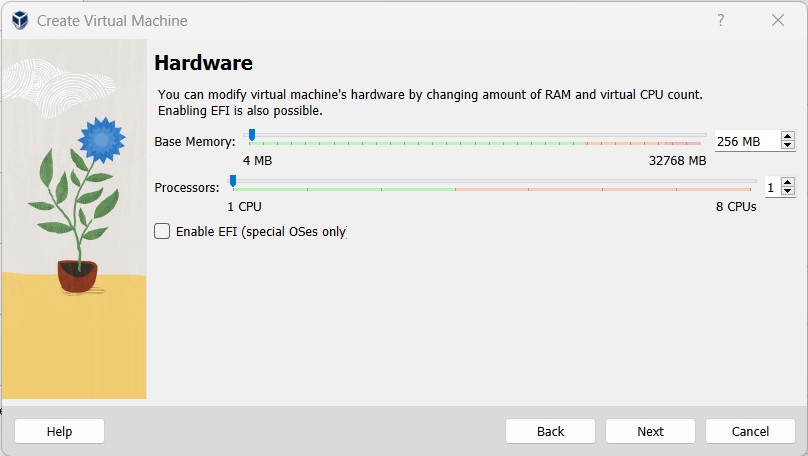Click the Base Memory slider handle

pos(251,135)
